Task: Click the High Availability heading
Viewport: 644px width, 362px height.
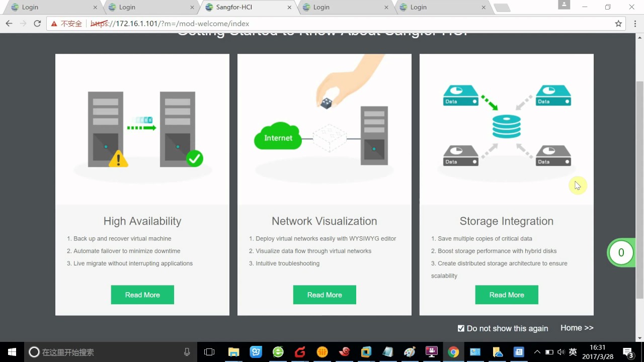Action: [142, 221]
